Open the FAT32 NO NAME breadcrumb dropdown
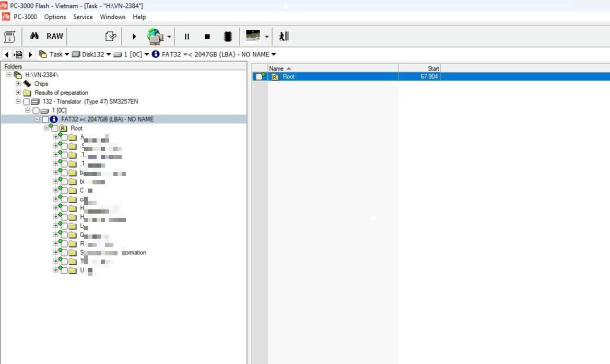This screenshot has height=364, width=610. 274,54
